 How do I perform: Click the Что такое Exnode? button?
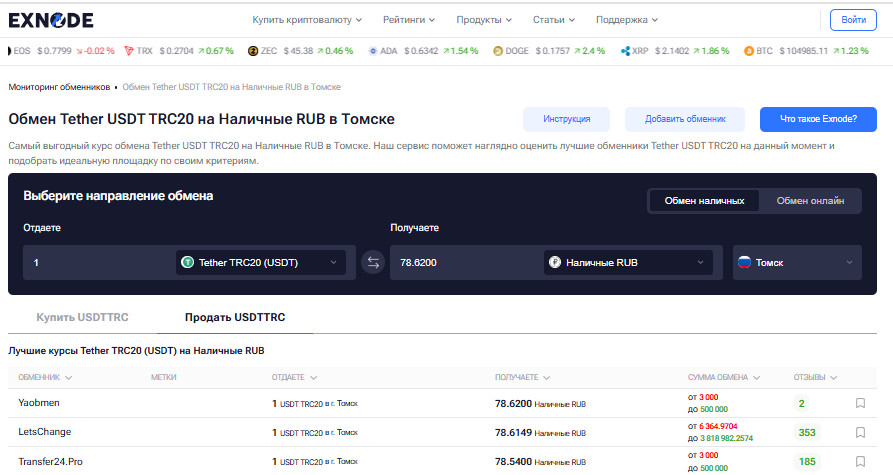818,119
